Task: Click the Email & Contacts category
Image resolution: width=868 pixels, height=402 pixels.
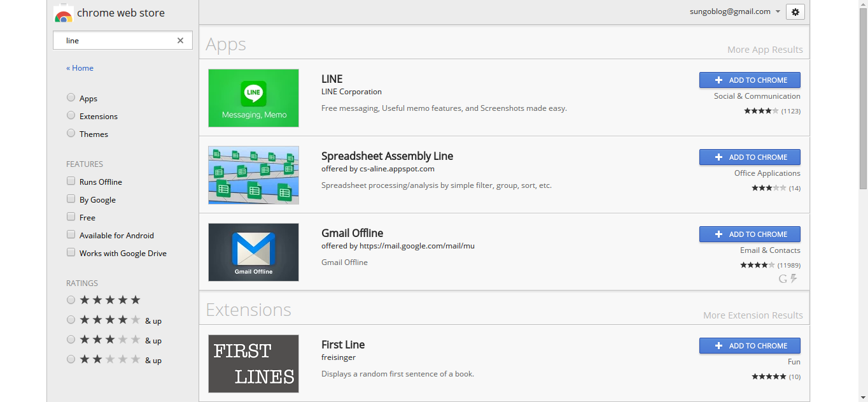Action: tap(770, 250)
